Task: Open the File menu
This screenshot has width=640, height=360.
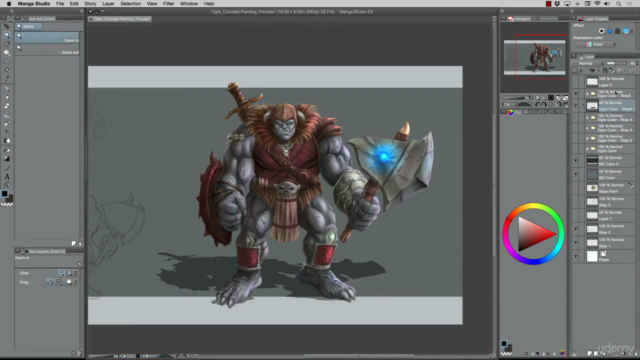Action: coord(60,4)
